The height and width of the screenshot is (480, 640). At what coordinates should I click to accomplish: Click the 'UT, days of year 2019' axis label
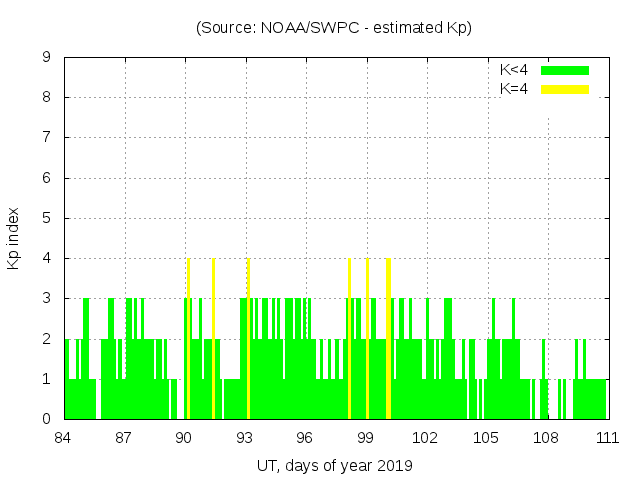(x=334, y=465)
